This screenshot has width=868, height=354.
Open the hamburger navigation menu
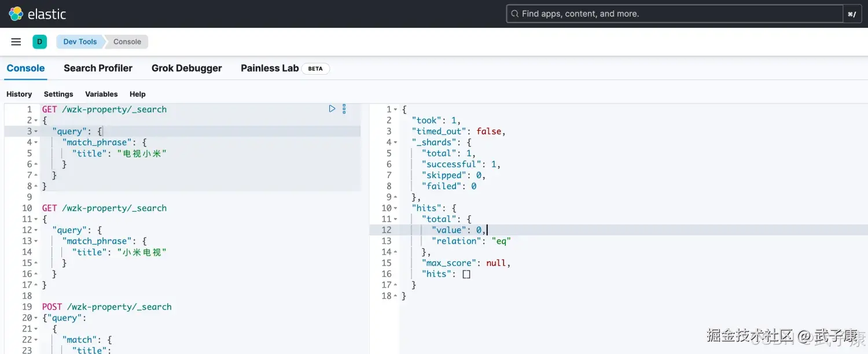(x=16, y=42)
